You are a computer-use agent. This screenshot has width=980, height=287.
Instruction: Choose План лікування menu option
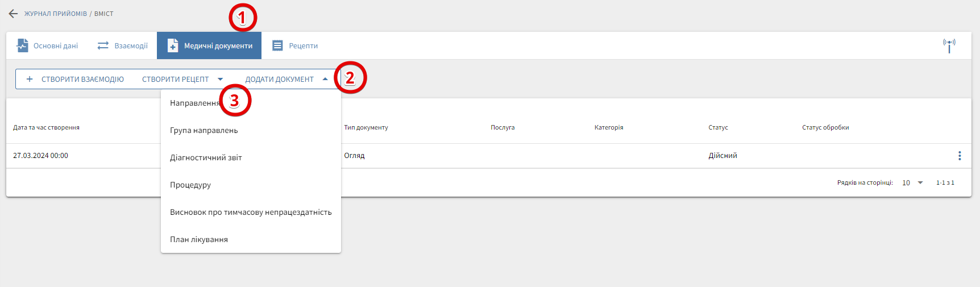[199, 239]
